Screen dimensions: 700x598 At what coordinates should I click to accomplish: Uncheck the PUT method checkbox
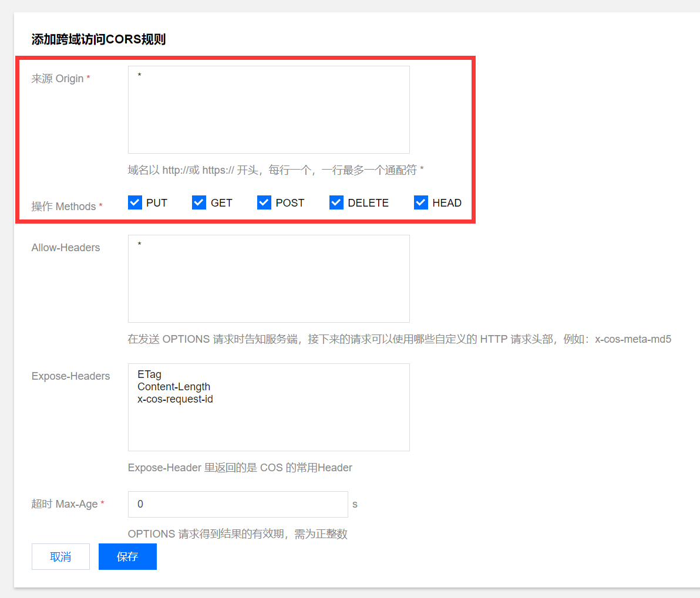tap(135, 202)
